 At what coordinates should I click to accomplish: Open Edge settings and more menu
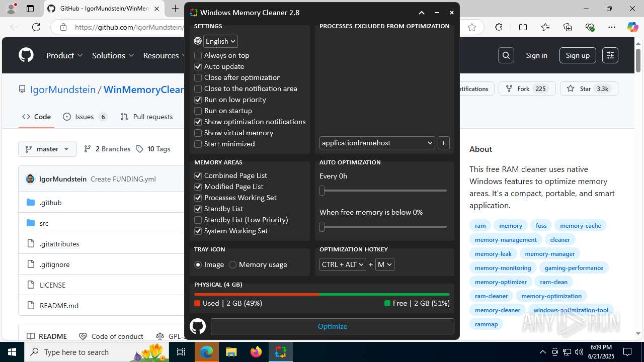coord(612,28)
